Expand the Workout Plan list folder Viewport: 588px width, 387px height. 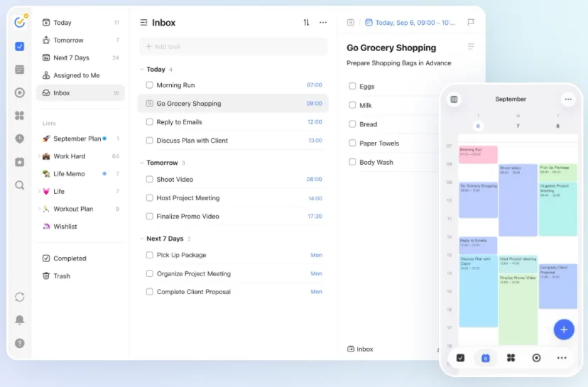click(39, 209)
